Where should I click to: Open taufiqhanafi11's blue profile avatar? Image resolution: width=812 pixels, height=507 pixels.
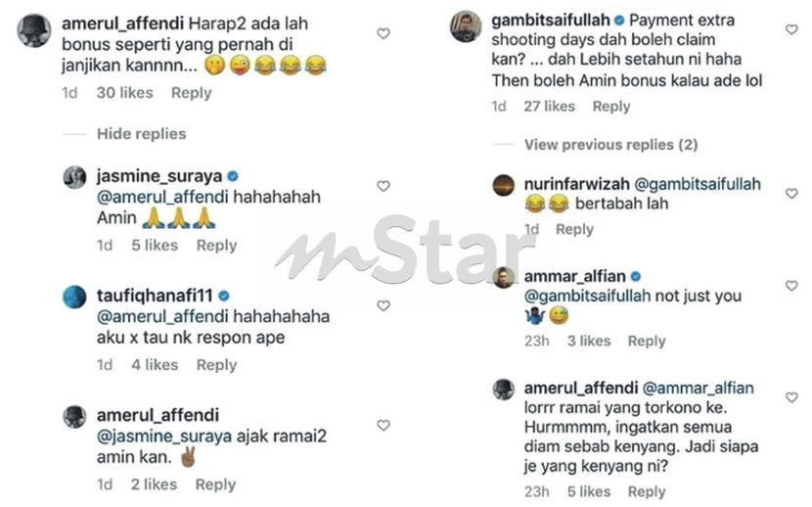(x=74, y=297)
